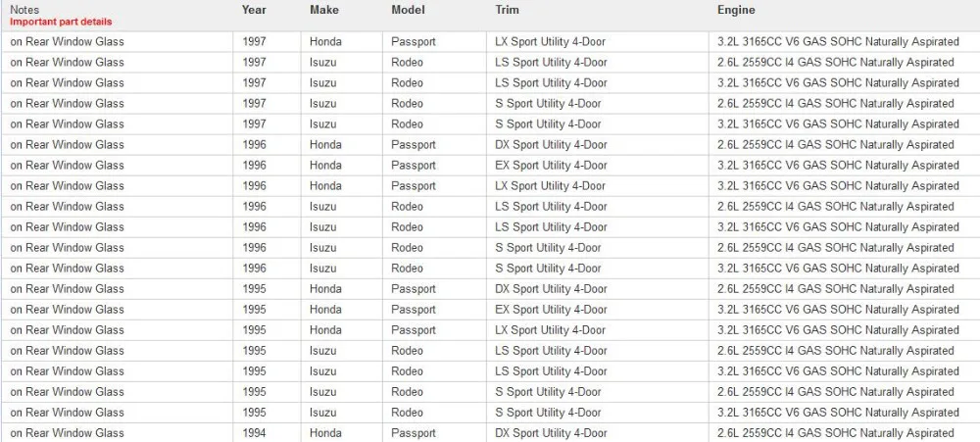Select the Model column header

pyautogui.click(x=408, y=10)
